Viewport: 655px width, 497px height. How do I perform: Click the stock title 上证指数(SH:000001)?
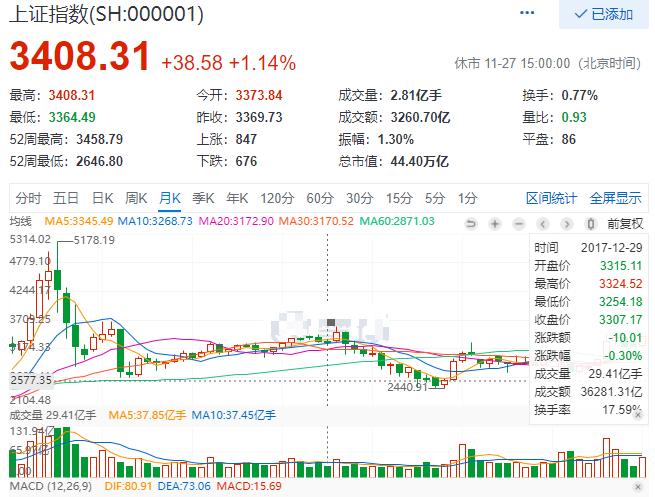pyautogui.click(x=107, y=14)
